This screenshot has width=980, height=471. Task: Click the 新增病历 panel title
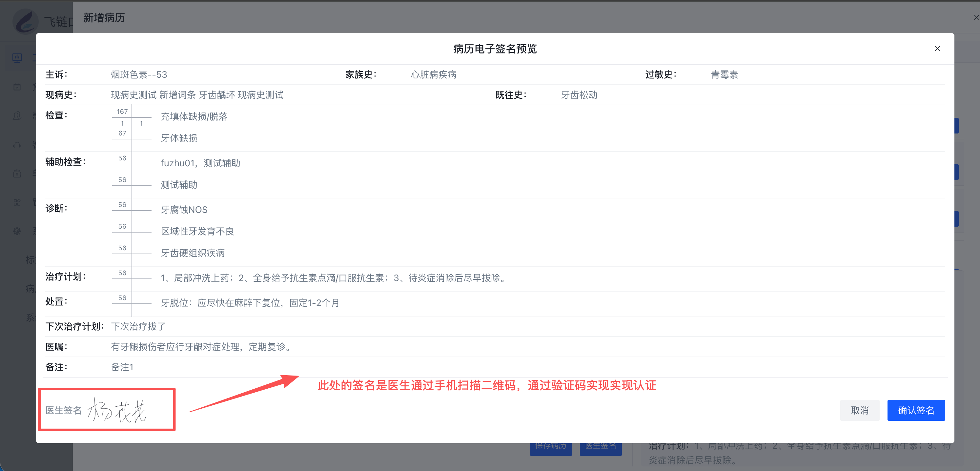pos(104,18)
